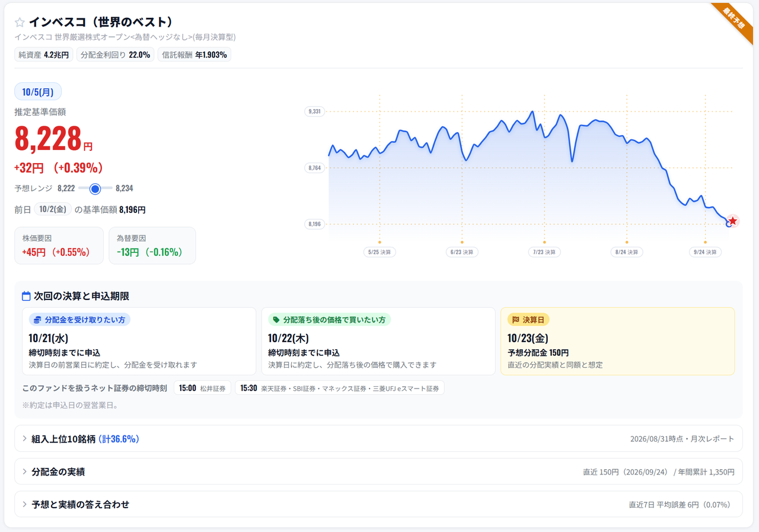Image resolution: width=759 pixels, height=532 pixels.
Task: Click the calendar icon beside 次回の決算と申込期限
Action: 26,296
